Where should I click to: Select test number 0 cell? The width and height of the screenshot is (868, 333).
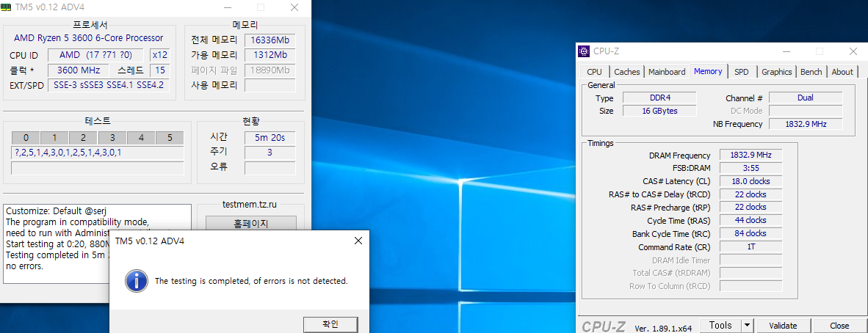[x=26, y=138]
